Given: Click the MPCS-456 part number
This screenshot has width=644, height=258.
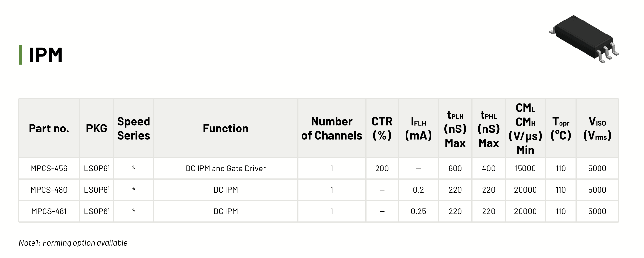Looking at the screenshot, I should pos(49,169).
